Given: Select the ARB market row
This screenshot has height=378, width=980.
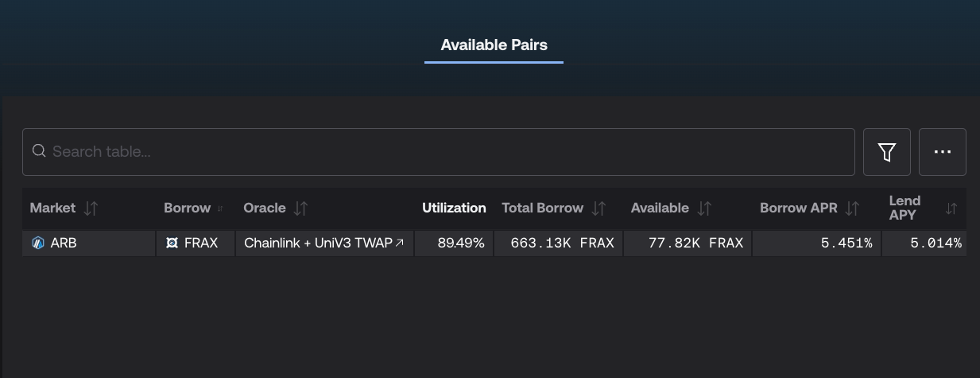Looking at the screenshot, I should (x=494, y=244).
